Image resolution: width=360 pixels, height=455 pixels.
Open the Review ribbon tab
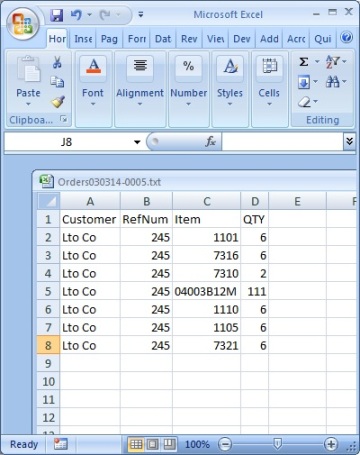pyautogui.click(x=189, y=39)
